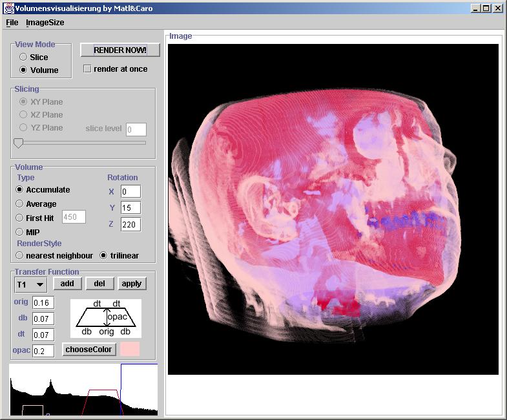Open the ImageSize menu
Viewport: 507px width, 420px height.
(x=45, y=23)
